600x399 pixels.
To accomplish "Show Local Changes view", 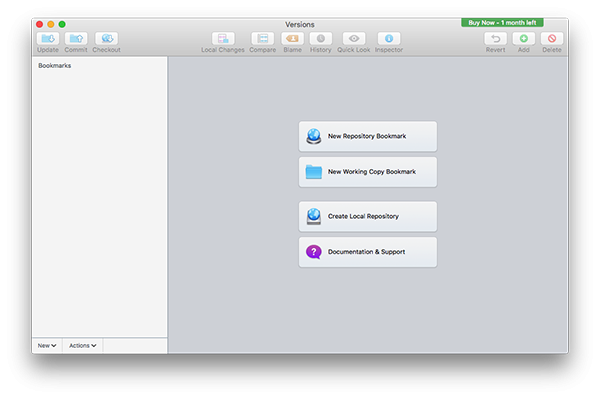I will click(223, 39).
